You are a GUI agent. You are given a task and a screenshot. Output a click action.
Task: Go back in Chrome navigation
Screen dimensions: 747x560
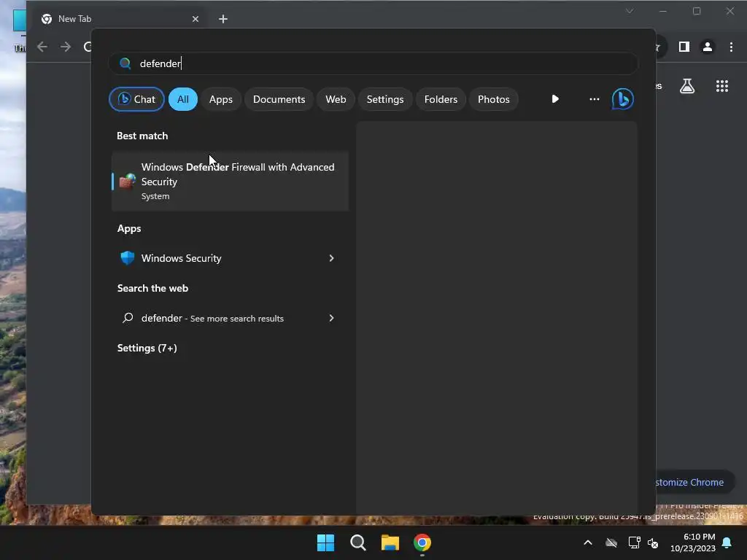pos(42,47)
